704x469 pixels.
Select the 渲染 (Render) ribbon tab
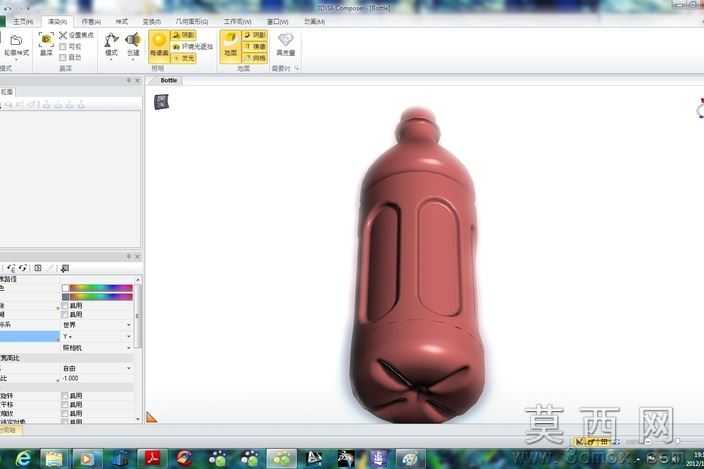click(57, 21)
